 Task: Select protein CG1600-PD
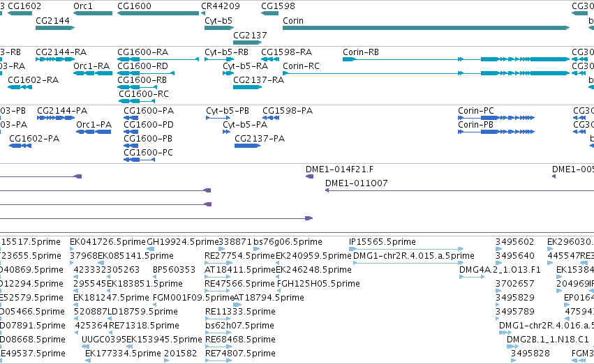tap(131, 132)
